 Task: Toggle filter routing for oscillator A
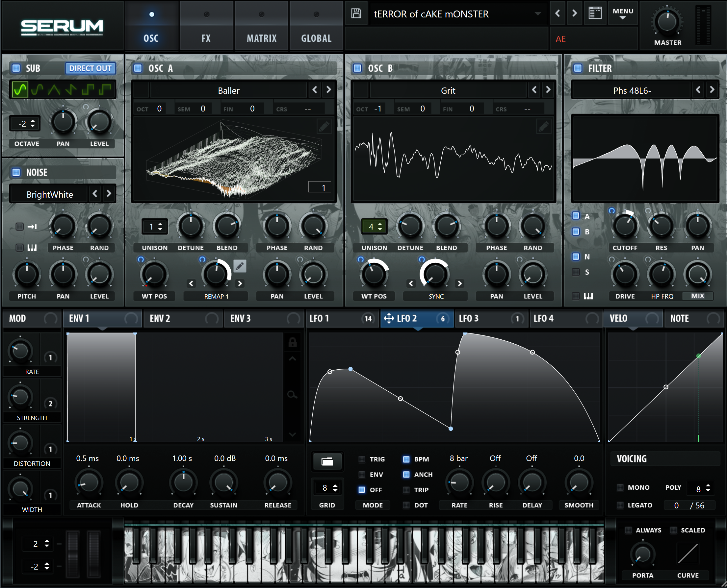[x=576, y=215]
